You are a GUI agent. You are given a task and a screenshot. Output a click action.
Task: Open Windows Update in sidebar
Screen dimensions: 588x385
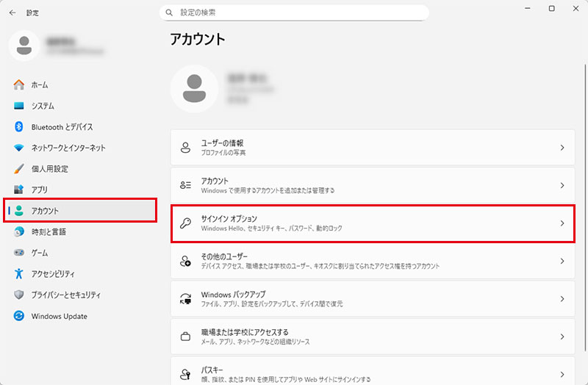[80, 316]
